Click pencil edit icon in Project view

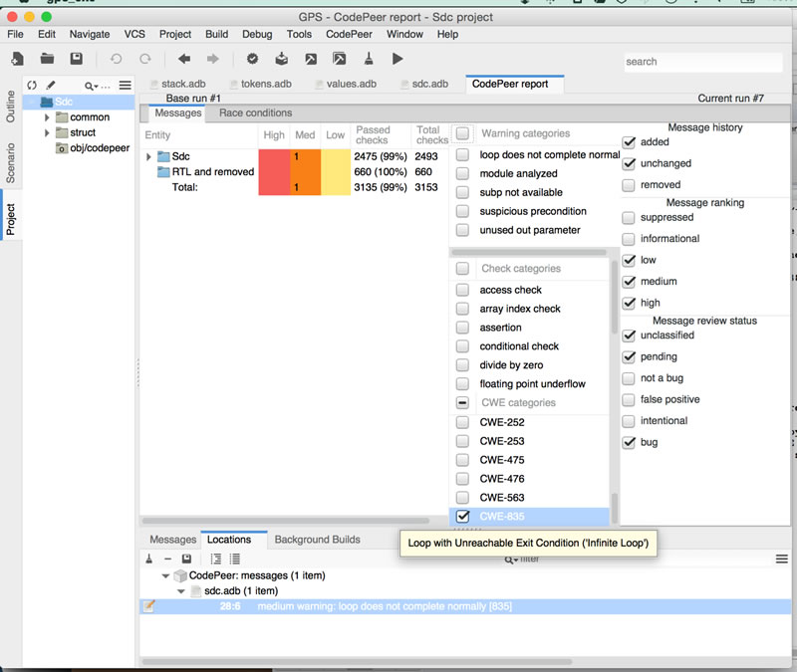[51, 86]
